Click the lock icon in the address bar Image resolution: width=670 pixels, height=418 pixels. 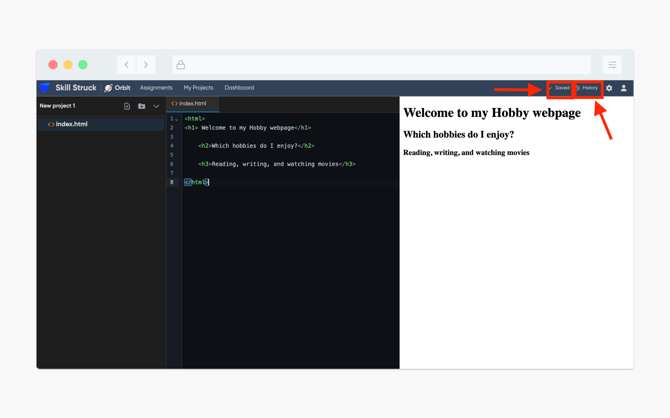(181, 65)
